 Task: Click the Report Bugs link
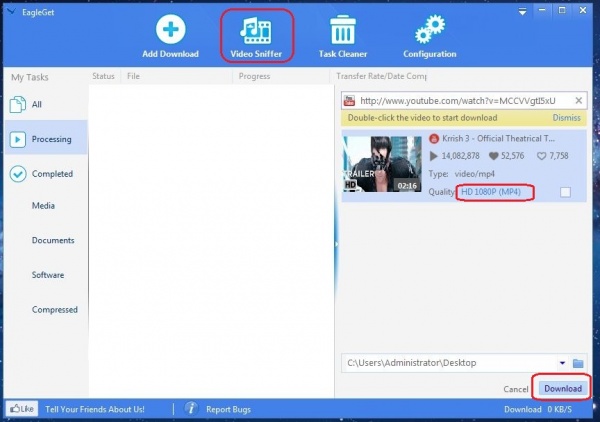coord(228,409)
